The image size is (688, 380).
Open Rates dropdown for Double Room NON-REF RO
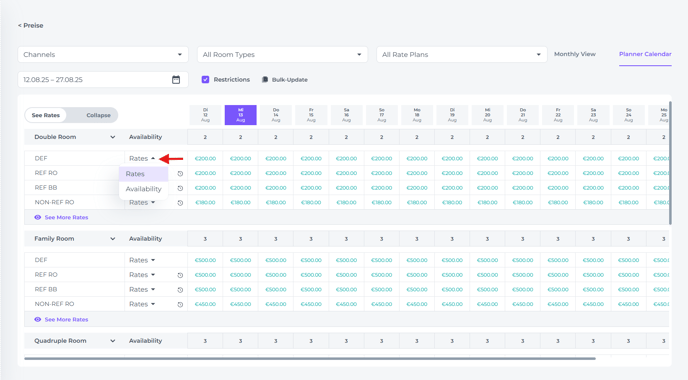click(142, 203)
